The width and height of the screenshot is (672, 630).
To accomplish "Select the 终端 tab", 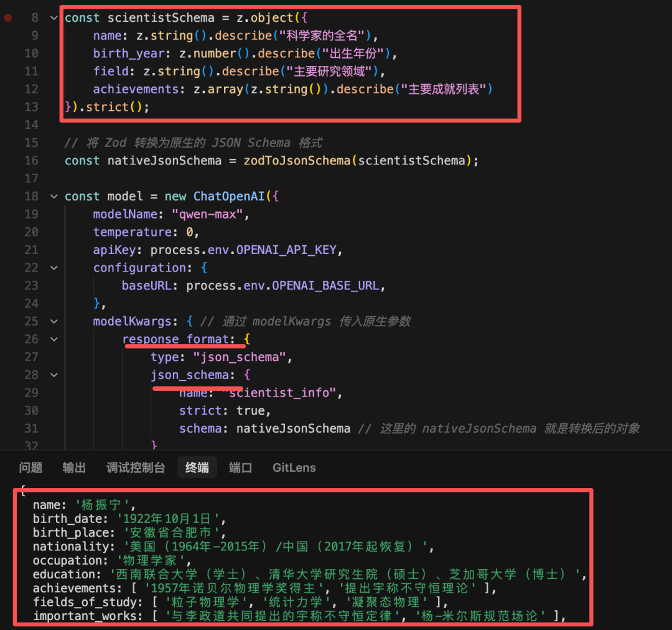I will point(197,468).
